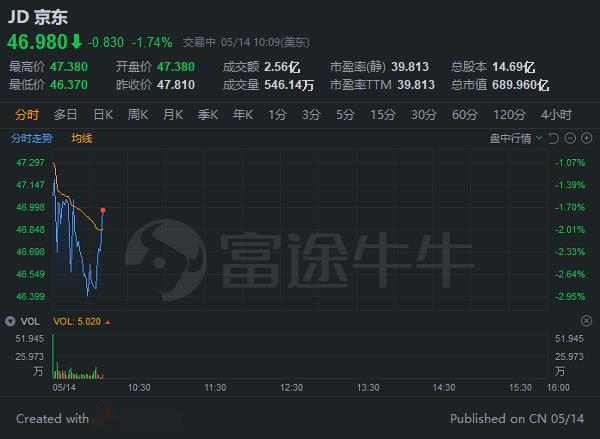600x439 pixels.
Task: Click the 成交额 value 2.56亿
Action: click(282, 67)
